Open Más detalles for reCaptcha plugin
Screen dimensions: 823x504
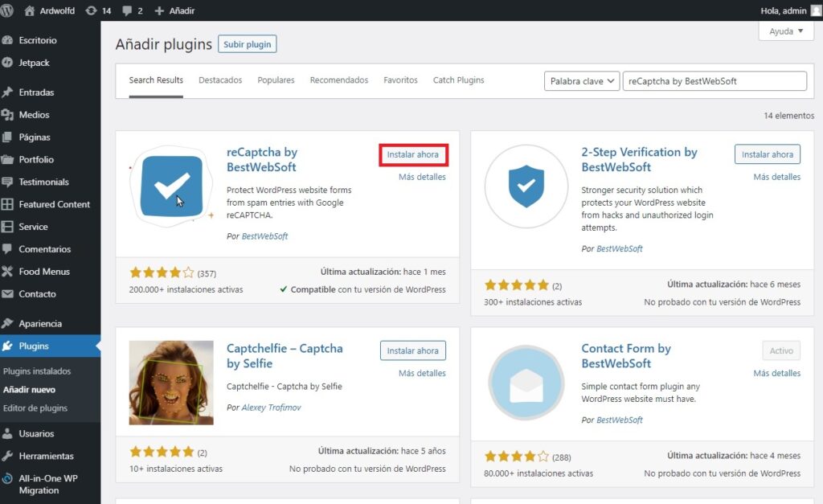(422, 177)
